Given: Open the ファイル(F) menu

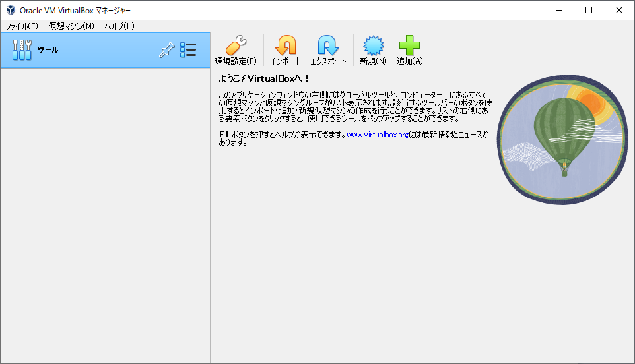Looking at the screenshot, I should coord(22,26).
